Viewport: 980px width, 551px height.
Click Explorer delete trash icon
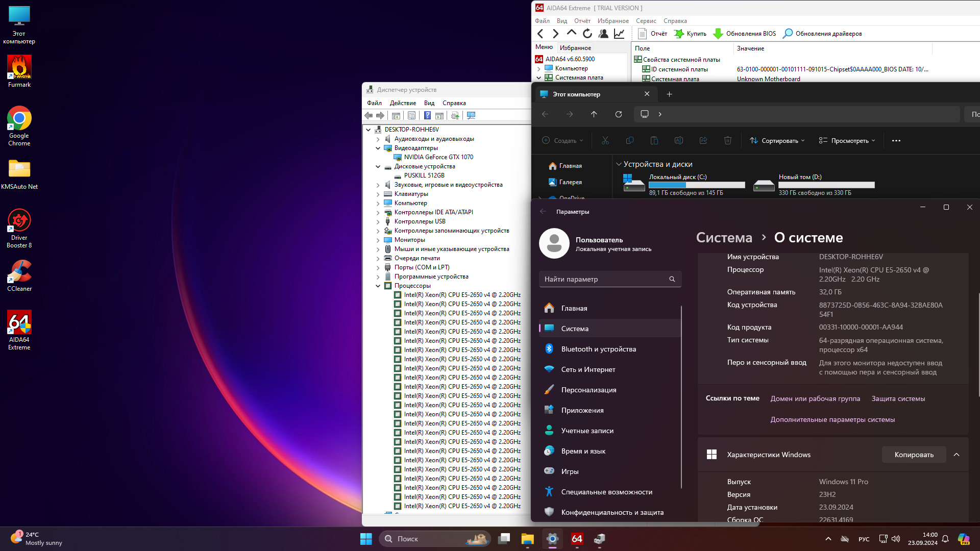coord(728,140)
